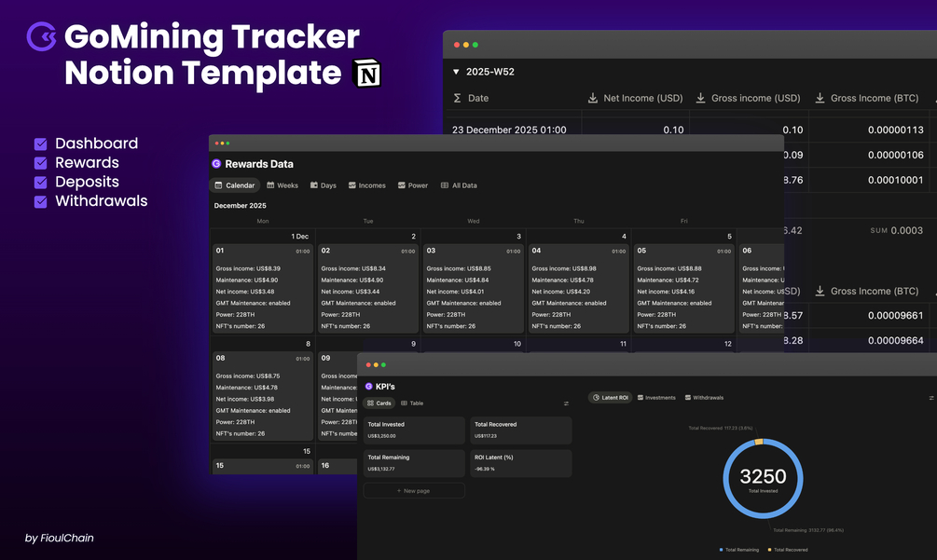Open the 08 calendar entry card
937x560 pixels.
click(x=262, y=396)
